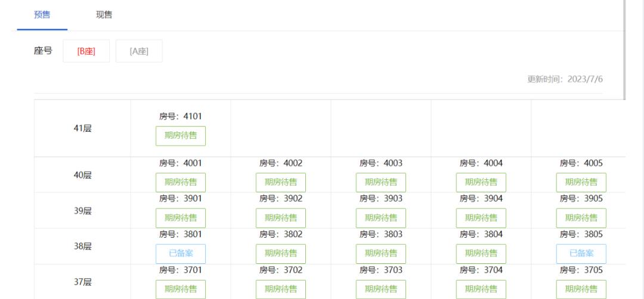Click 期房待售 status for room 3905
644x299 pixels.
pyautogui.click(x=581, y=218)
